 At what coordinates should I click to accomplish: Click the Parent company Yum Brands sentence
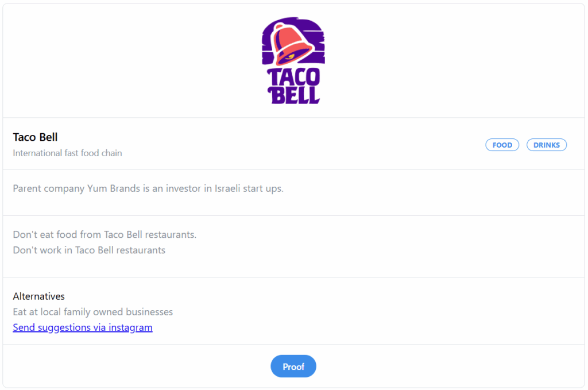point(148,188)
